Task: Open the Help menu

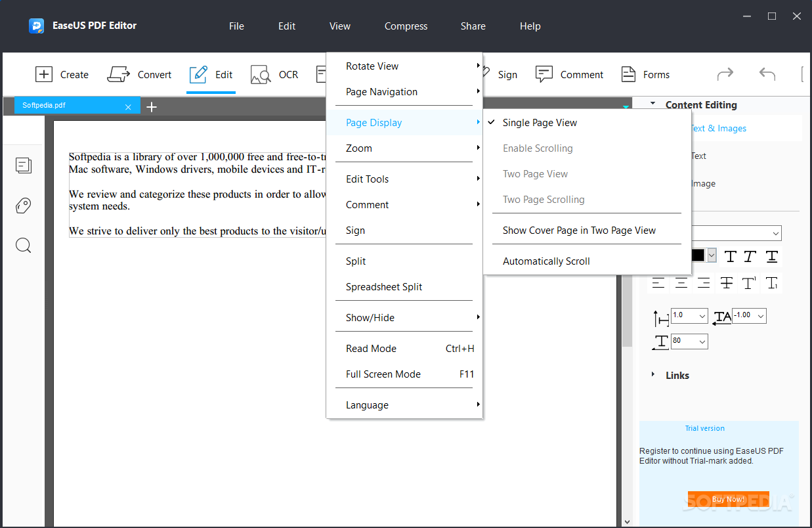Action: coord(530,26)
